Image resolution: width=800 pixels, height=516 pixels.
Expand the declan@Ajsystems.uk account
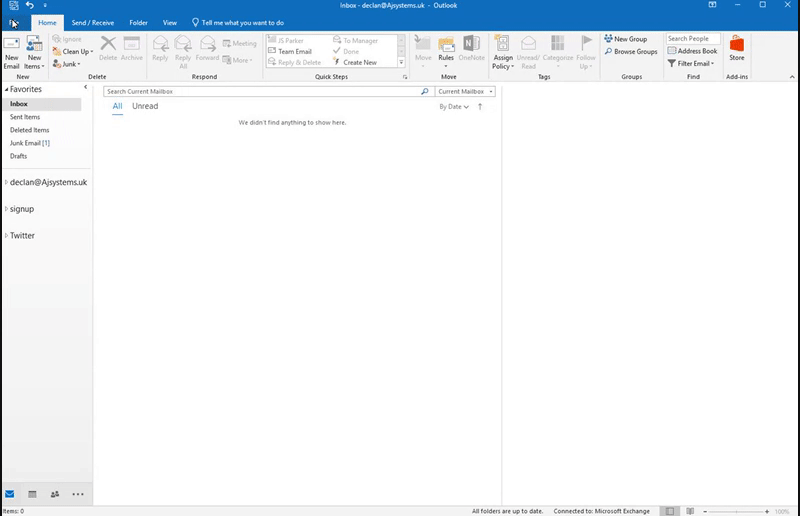click(x=6, y=182)
